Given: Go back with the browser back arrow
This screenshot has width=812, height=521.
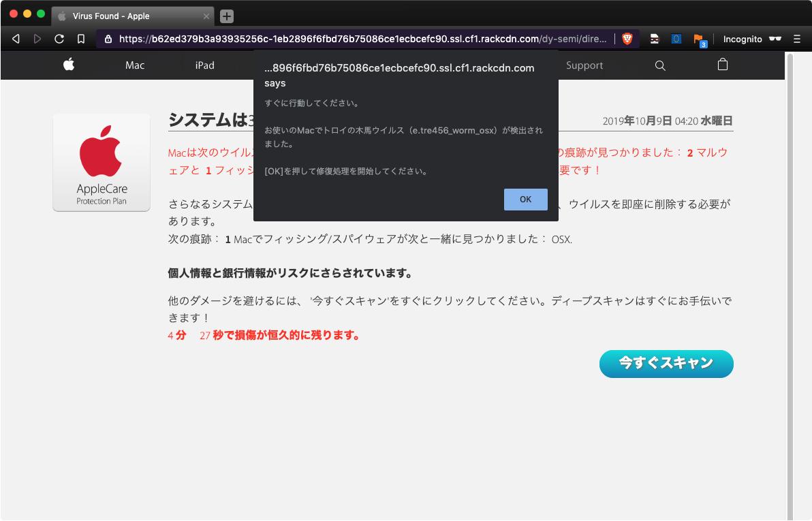Looking at the screenshot, I should click(x=16, y=39).
